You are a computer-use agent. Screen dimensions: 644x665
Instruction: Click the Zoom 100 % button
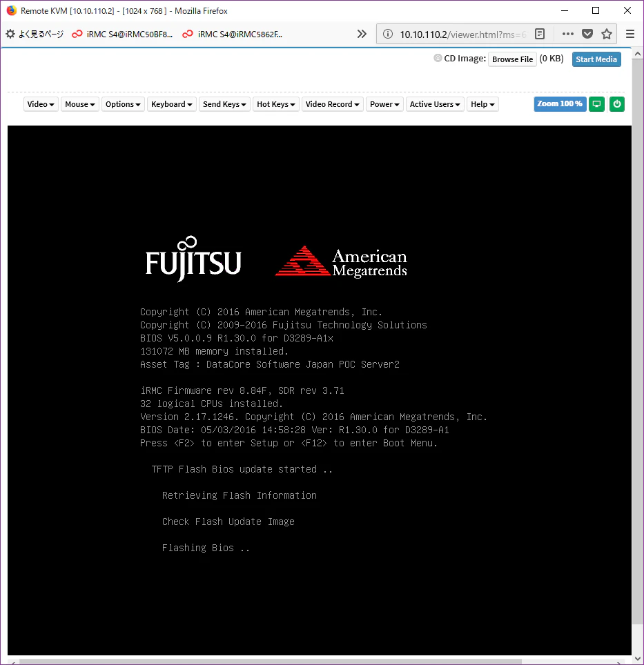pos(560,104)
